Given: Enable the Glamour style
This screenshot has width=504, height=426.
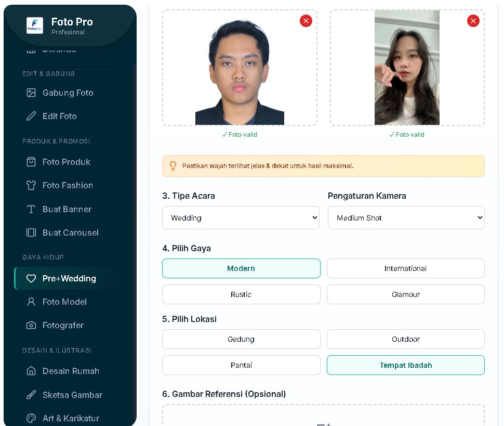Looking at the screenshot, I should [405, 294].
